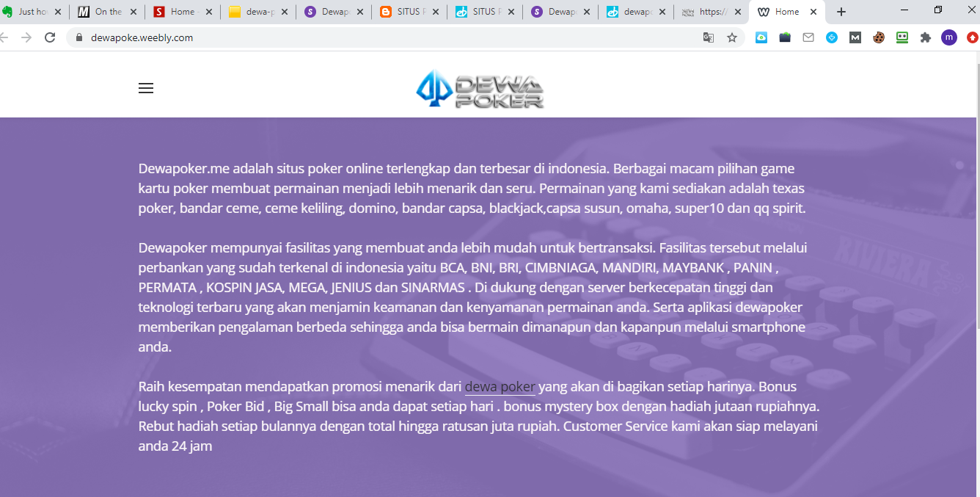Viewport: 980px width, 497px height.
Task: Click the vertical page scrollbar
Action: [976, 220]
